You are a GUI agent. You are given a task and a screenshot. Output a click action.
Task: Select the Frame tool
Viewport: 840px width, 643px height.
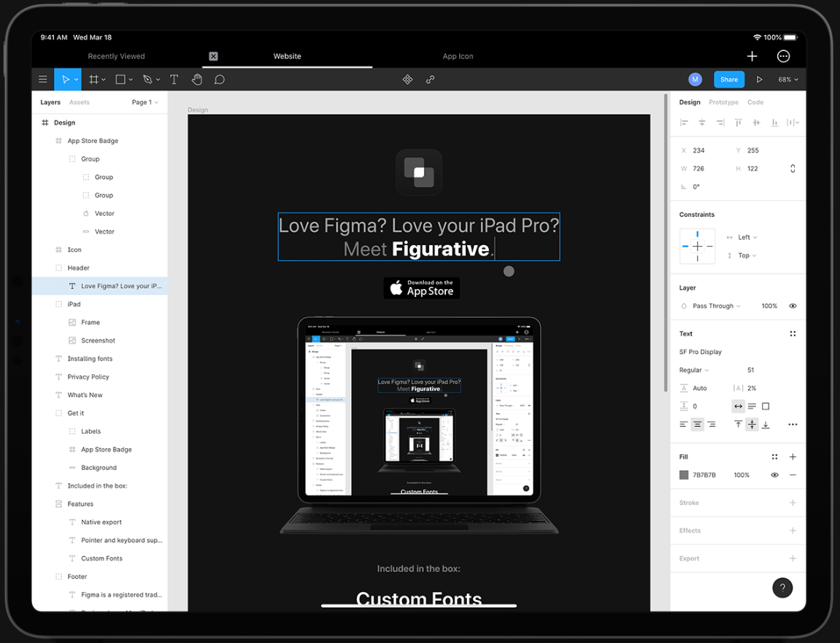click(93, 80)
